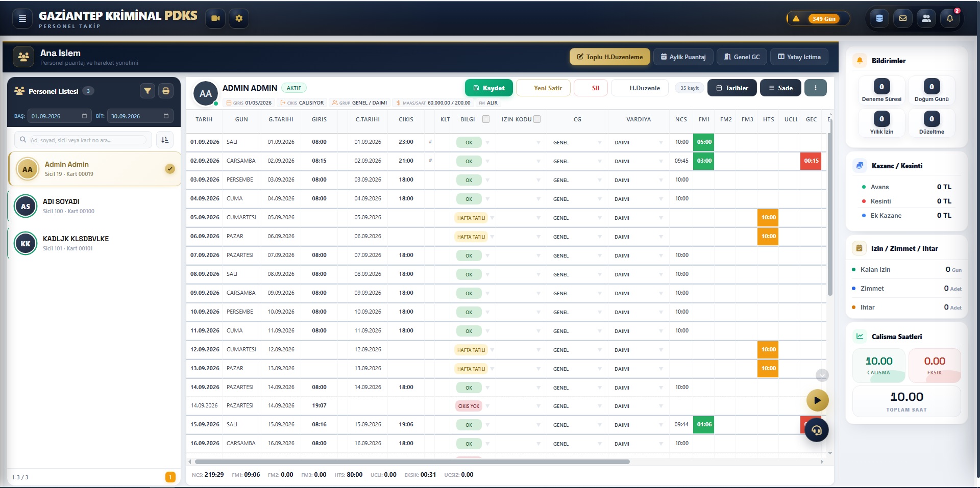Open the users group icon in top bar
Viewport: 980px width, 488px height.
926,18
